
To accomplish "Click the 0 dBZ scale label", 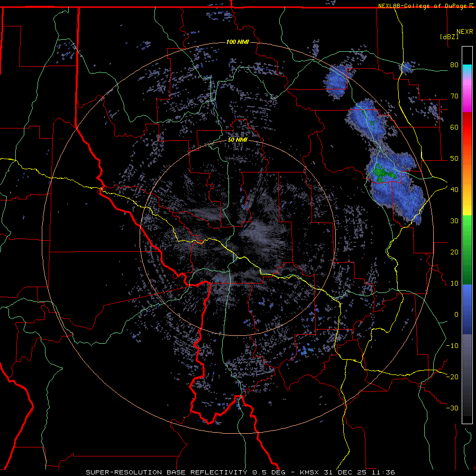I will [x=456, y=315].
